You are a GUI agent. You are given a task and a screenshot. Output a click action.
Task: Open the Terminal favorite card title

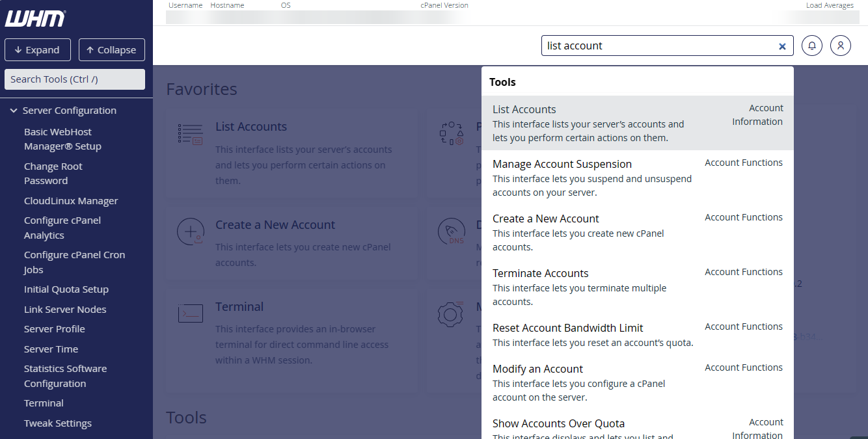tap(239, 307)
